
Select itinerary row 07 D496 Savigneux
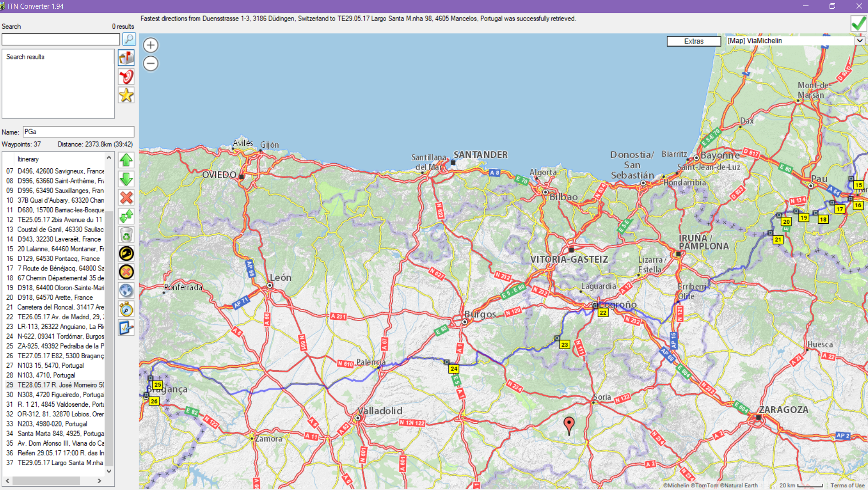(x=55, y=171)
